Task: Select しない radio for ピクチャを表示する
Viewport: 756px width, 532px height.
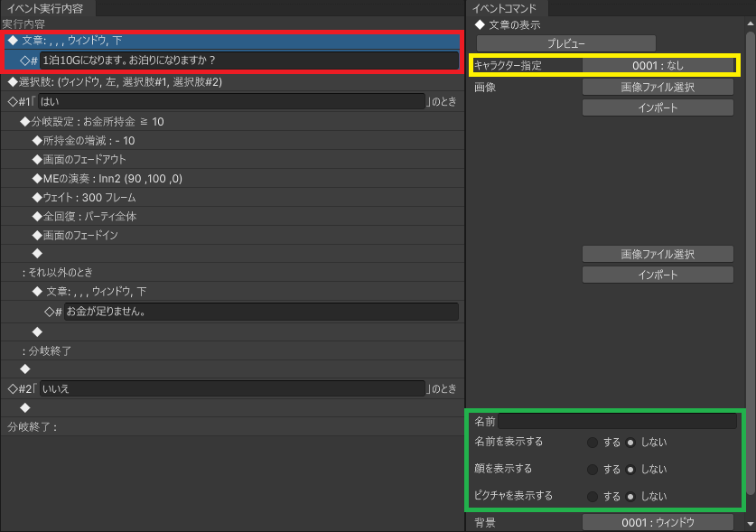Action: click(630, 496)
